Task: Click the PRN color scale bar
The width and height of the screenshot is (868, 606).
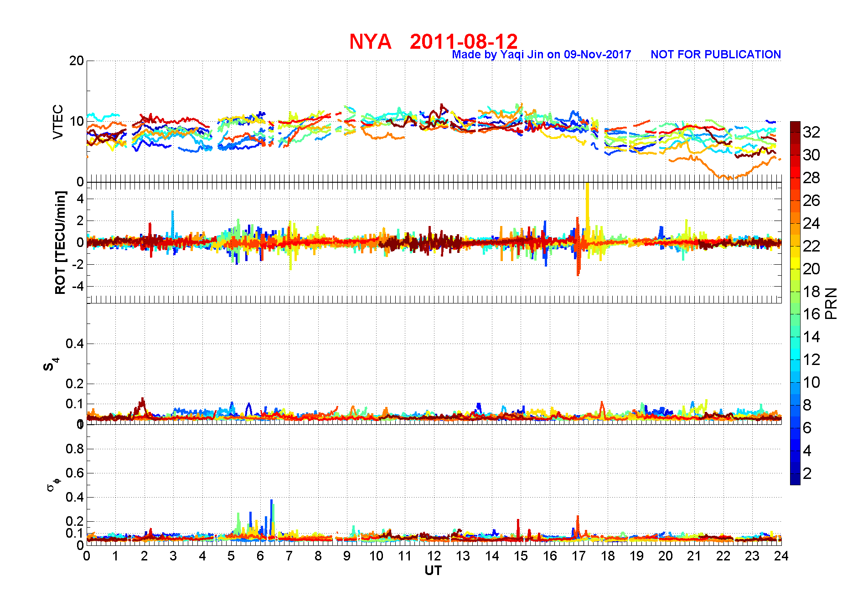Action: pos(795,303)
